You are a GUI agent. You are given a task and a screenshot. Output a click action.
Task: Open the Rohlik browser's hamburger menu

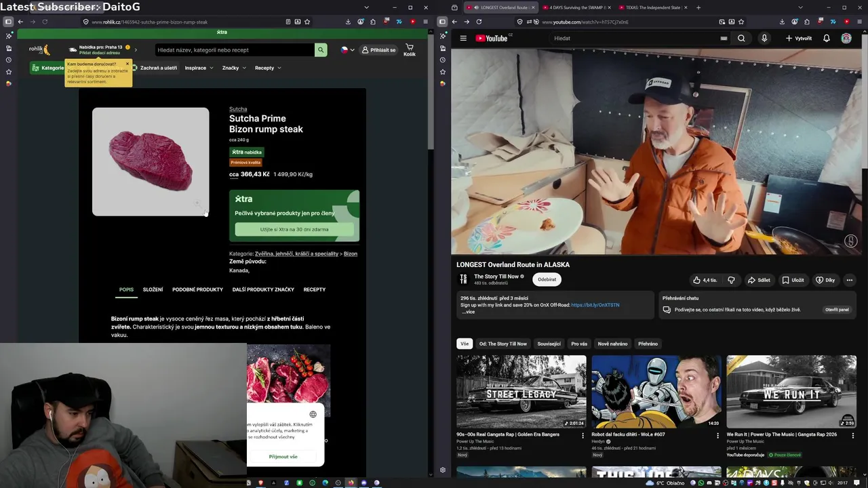click(425, 22)
